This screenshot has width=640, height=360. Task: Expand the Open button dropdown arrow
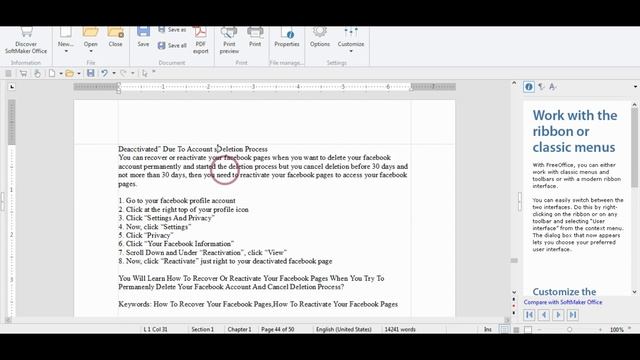tap(91, 51)
